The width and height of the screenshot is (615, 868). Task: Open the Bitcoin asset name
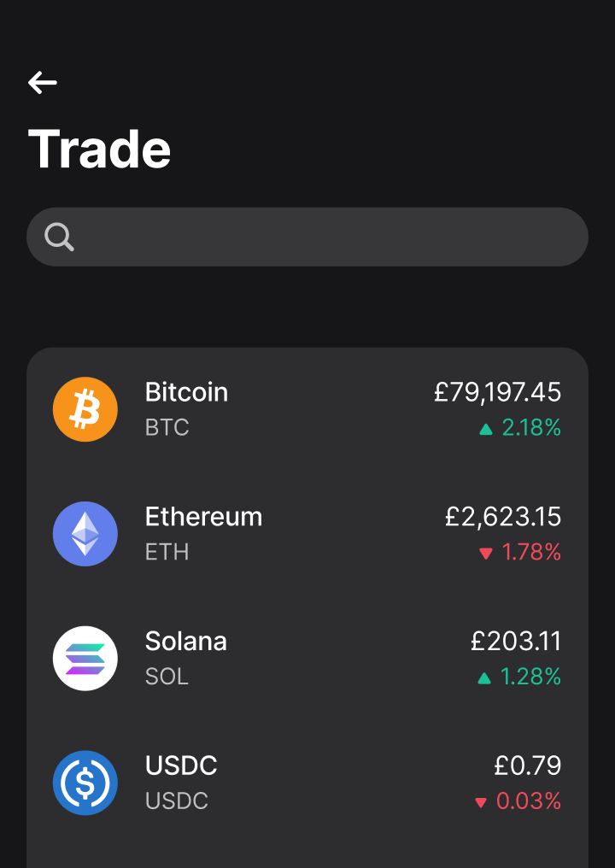186,392
